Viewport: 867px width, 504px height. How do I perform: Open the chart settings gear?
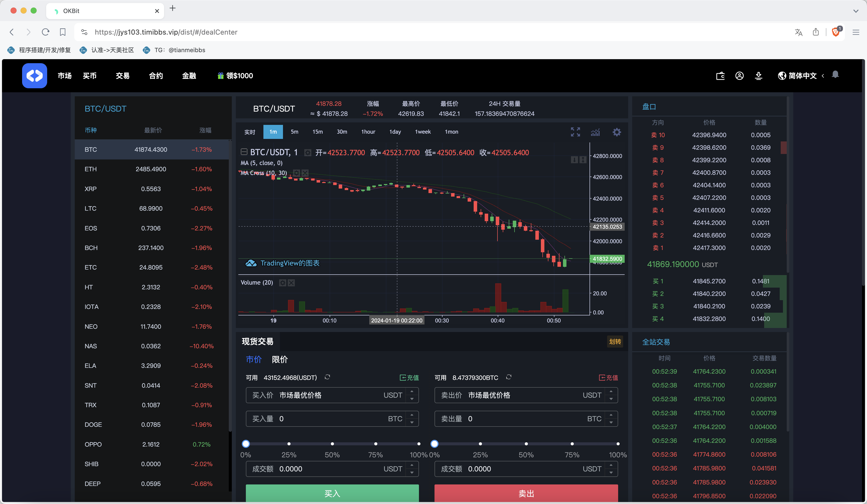click(x=617, y=132)
